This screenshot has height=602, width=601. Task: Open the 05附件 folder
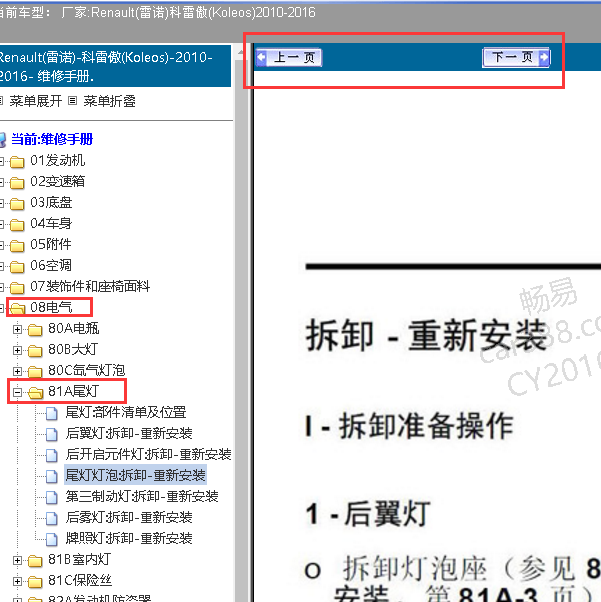click(x=51, y=244)
